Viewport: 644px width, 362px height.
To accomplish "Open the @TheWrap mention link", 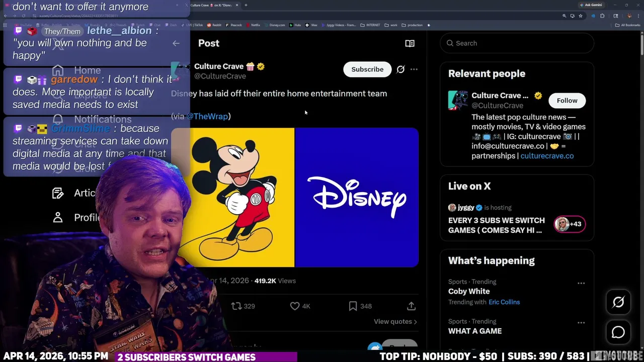I will [207, 116].
